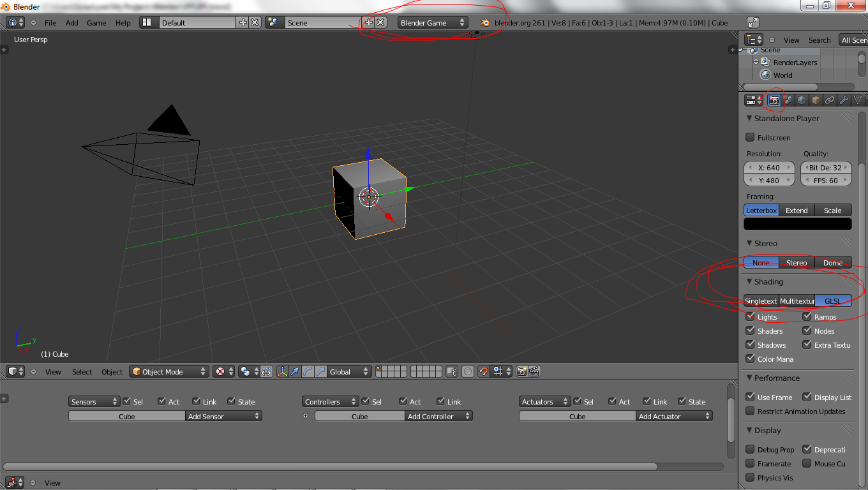Select the Letterbox framing button
868x490 pixels.
(761, 210)
